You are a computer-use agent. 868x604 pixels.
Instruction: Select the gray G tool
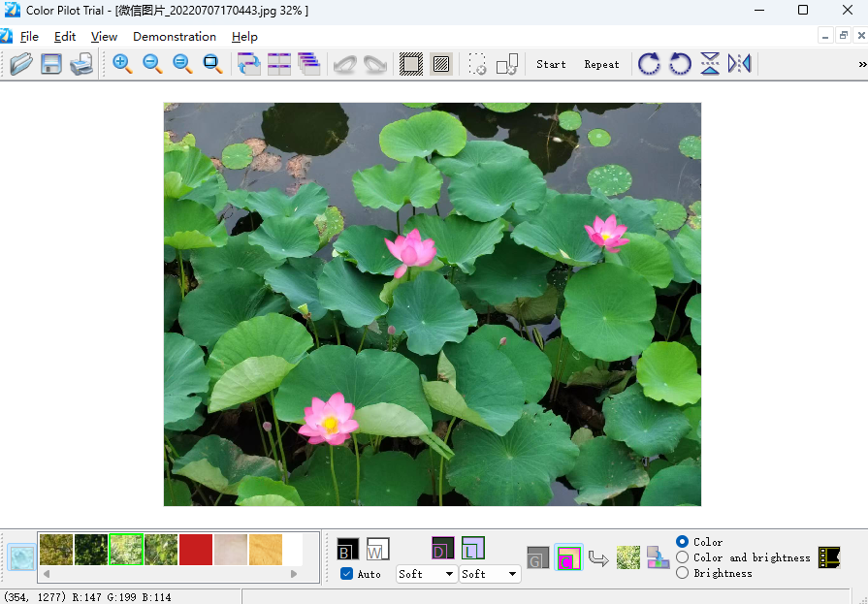[x=538, y=557]
